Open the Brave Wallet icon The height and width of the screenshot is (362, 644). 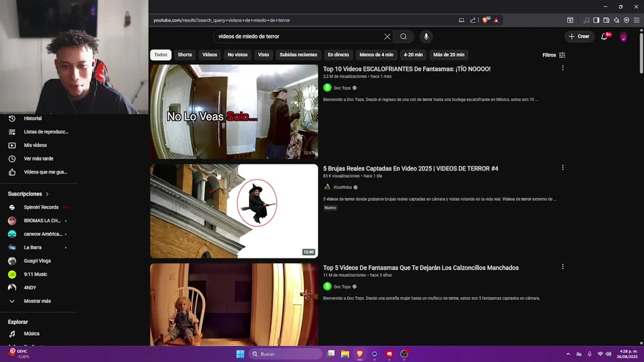pyautogui.click(x=606, y=20)
